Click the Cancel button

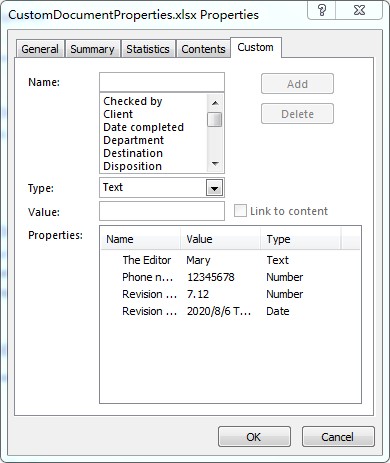tap(338, 437)
